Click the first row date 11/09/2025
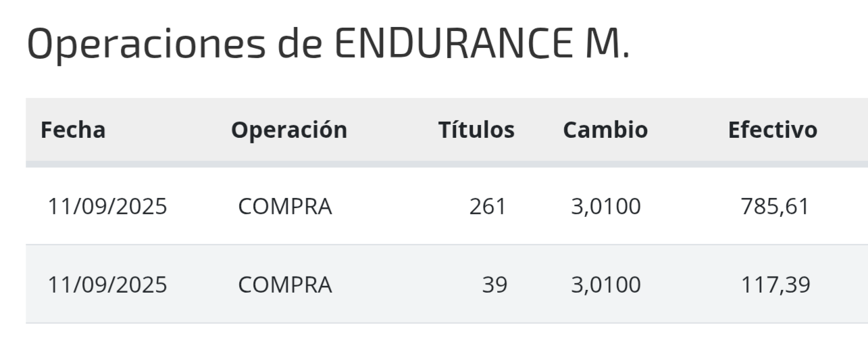The image size is (868, 342). pyautogui.click(x=107, y=207)
